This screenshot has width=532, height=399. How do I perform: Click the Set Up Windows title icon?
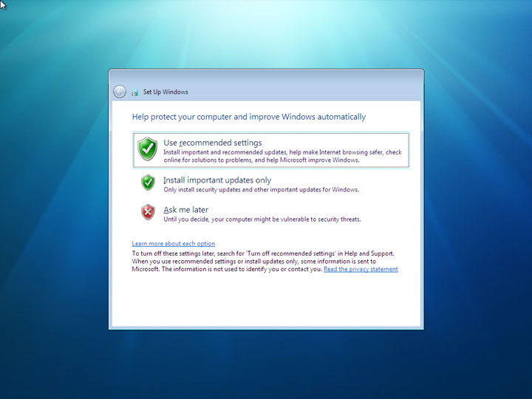(135, 92)
